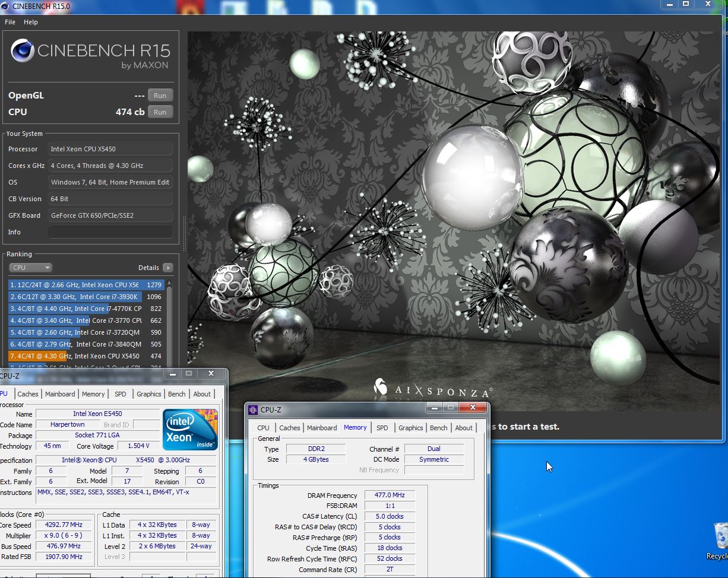Screen dimensions: 728x578
Task: Switch to Graphics tab in left CPU-Z
Action: [x=148, y=394]
